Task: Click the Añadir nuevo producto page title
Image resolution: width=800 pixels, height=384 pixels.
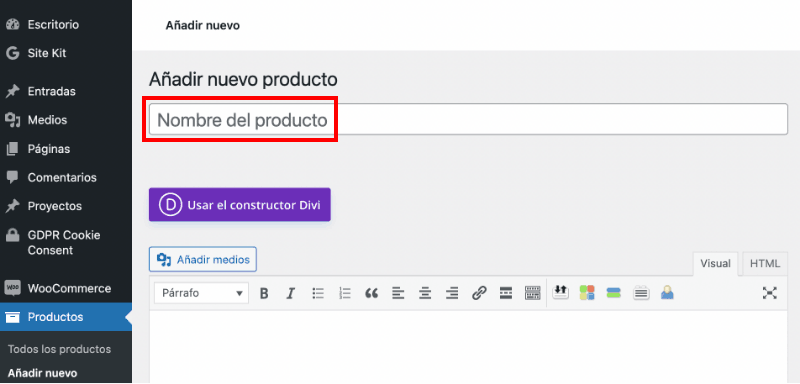Action: click(x=243, y=80)
